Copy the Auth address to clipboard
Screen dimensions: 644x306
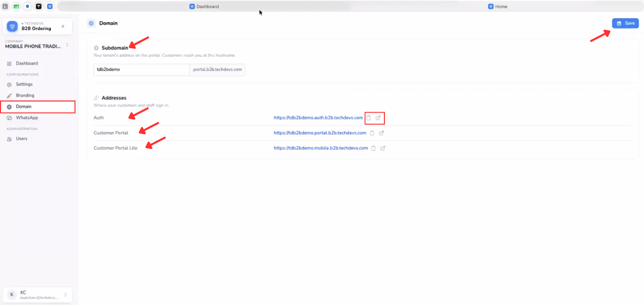[369, 118]
